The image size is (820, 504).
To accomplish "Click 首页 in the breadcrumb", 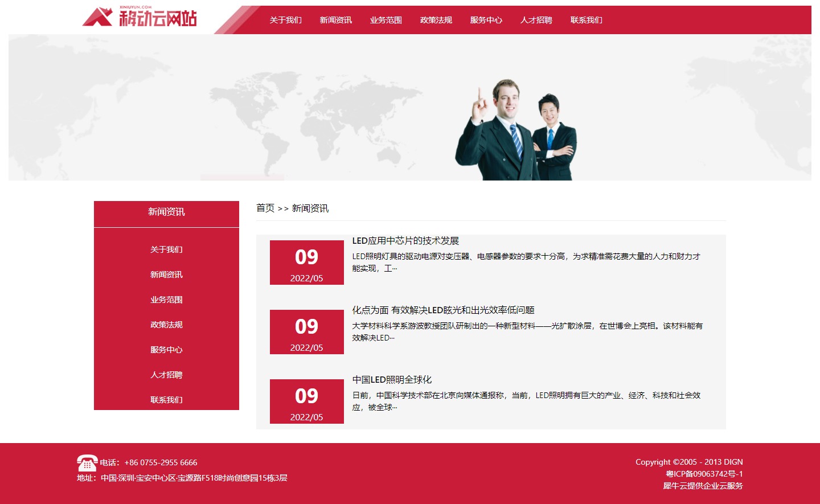I will click(x=265, y=208).
